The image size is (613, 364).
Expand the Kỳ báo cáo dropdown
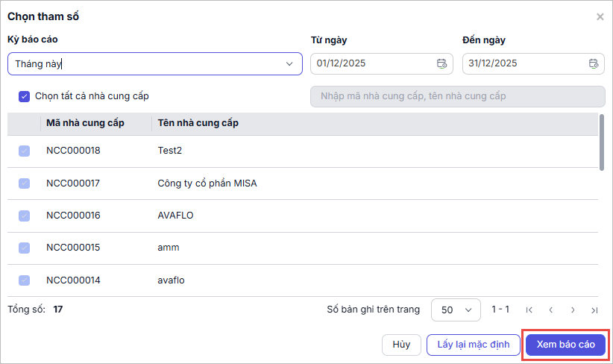pyautogui.click(x=289, y=63)
